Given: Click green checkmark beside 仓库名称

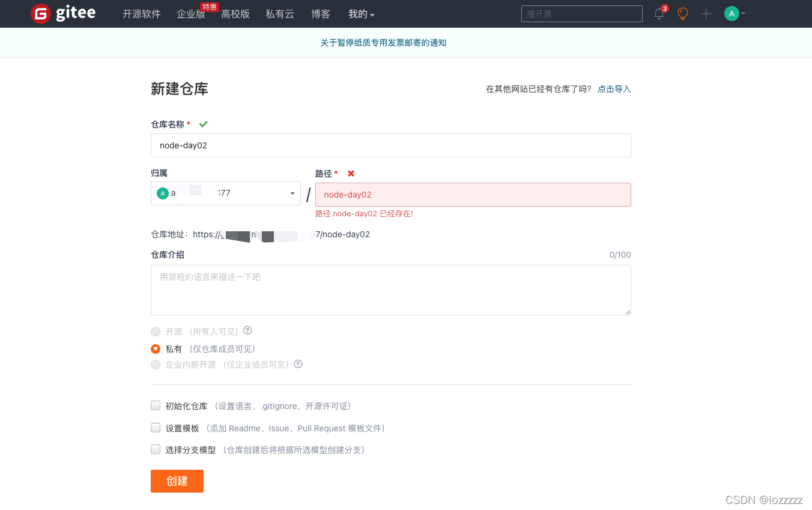Looking at the screenshot, I should pyautogui.click(x=204, y=124).
